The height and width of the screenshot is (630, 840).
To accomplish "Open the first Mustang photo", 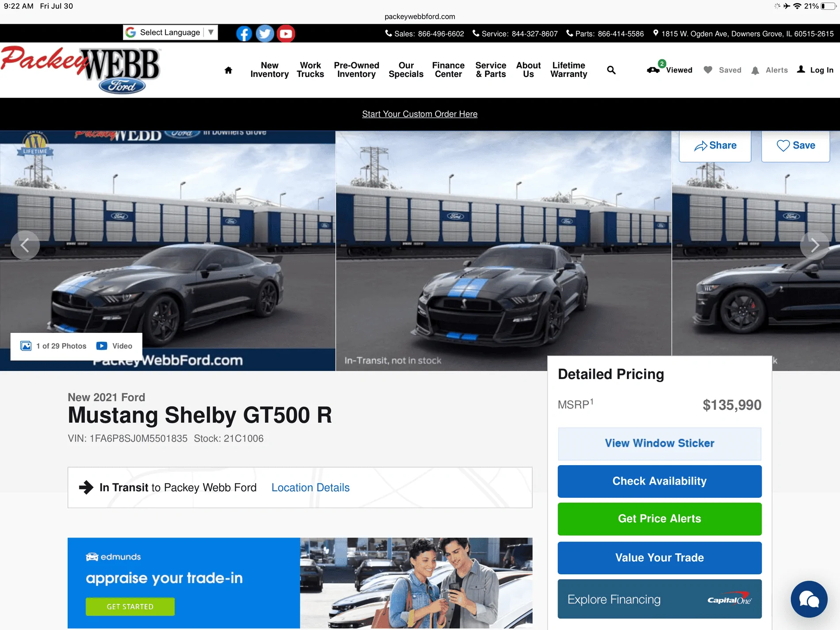I will click(x=168, y=251).
